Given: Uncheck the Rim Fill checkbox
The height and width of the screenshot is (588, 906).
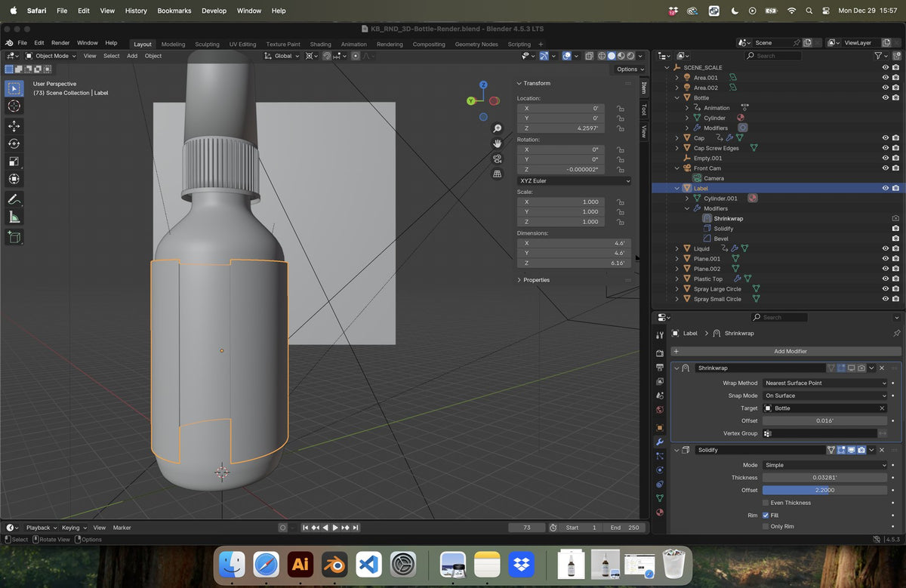Looking at the screenshot, I should click(766, 516).
